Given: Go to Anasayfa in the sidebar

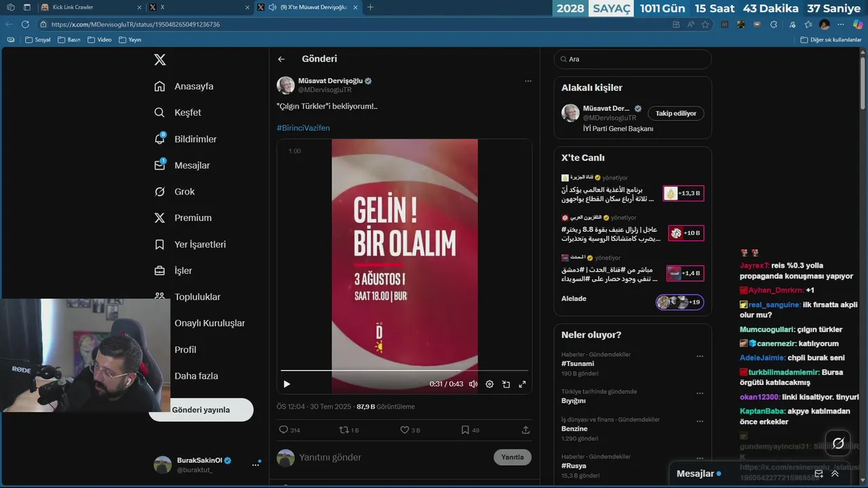Looking at the screenshot, I should [184, 86].
